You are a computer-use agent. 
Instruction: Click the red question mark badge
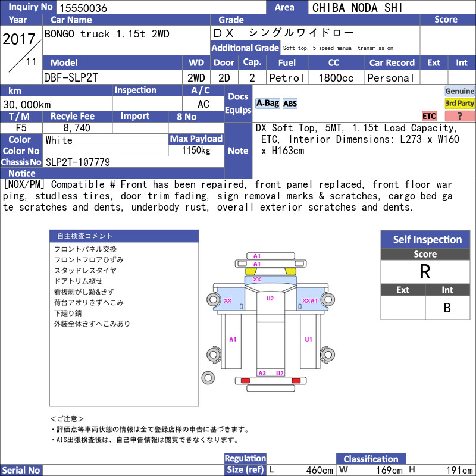[459, 116]
